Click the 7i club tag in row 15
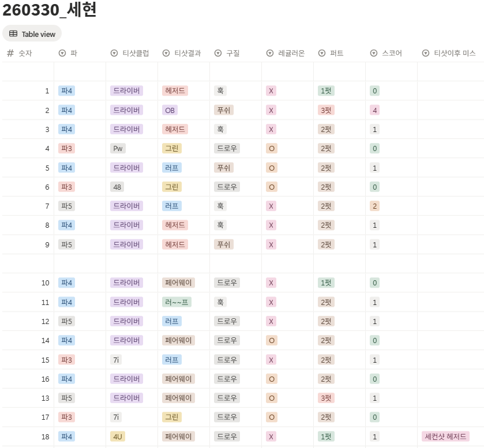Image resolution: width=484 pixels, height=448 pixels. pos(116,360)
